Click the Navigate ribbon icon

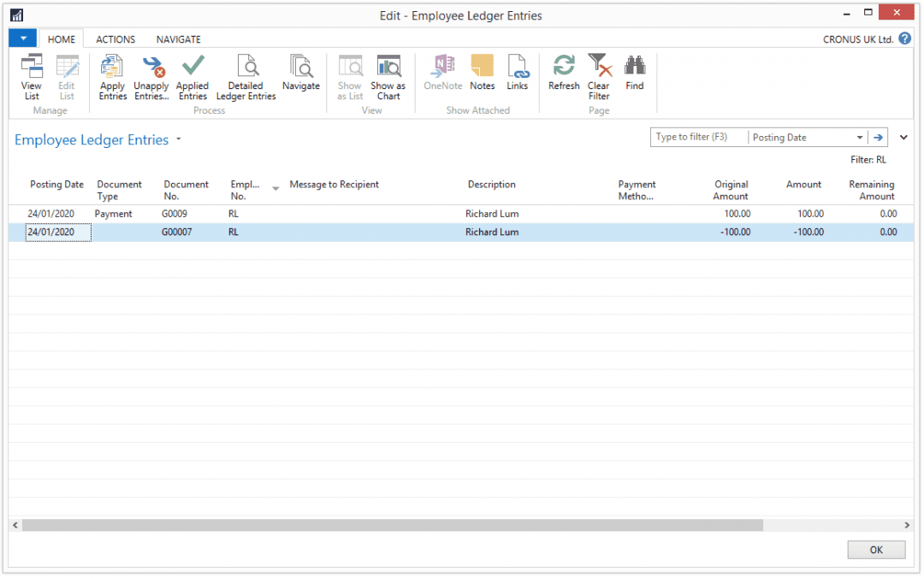(300, 77)
